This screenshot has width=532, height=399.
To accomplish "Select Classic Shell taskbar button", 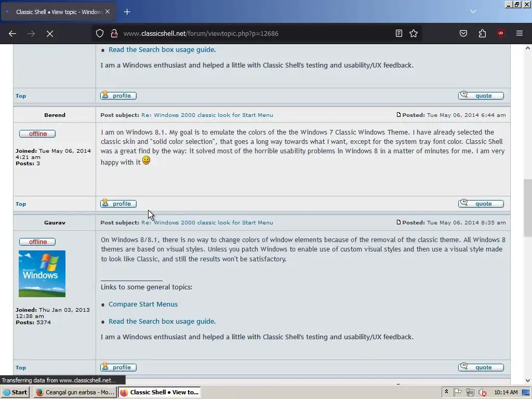I will [159, 392].
